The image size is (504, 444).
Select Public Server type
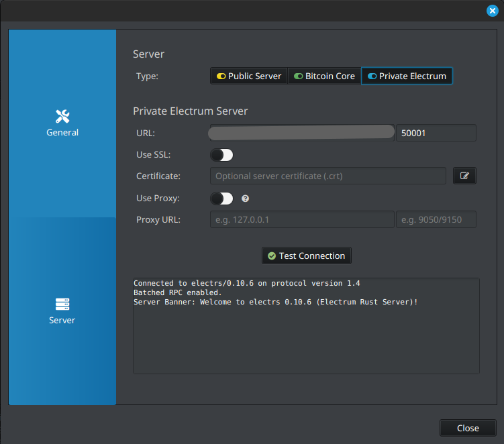coord(249,76)
